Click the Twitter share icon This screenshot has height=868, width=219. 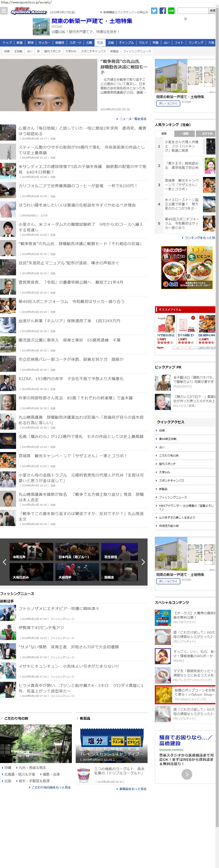tap(154, 11)
